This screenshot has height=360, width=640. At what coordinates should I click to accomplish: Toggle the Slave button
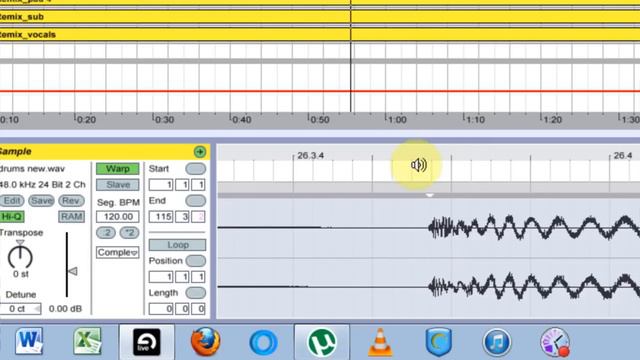click(x=118, y=185)
